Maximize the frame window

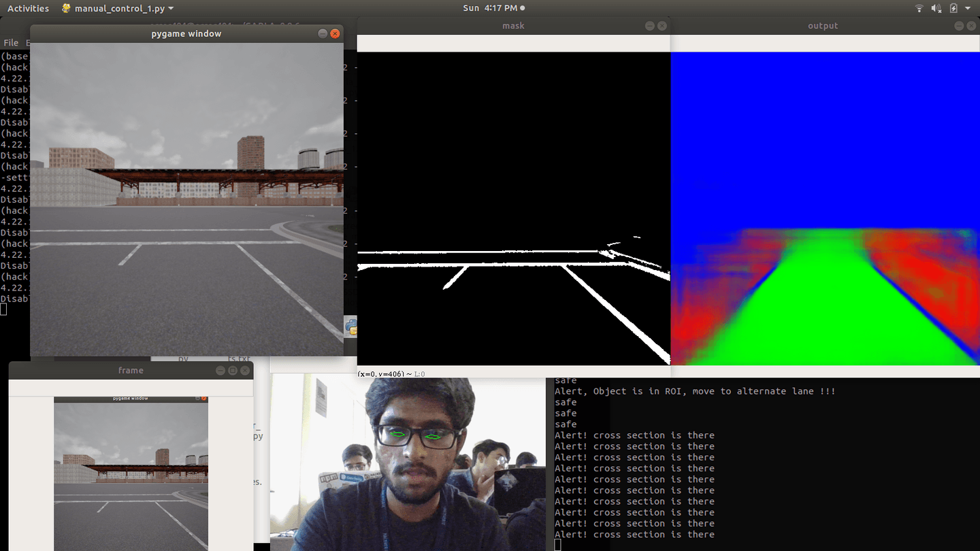(233, 371)
